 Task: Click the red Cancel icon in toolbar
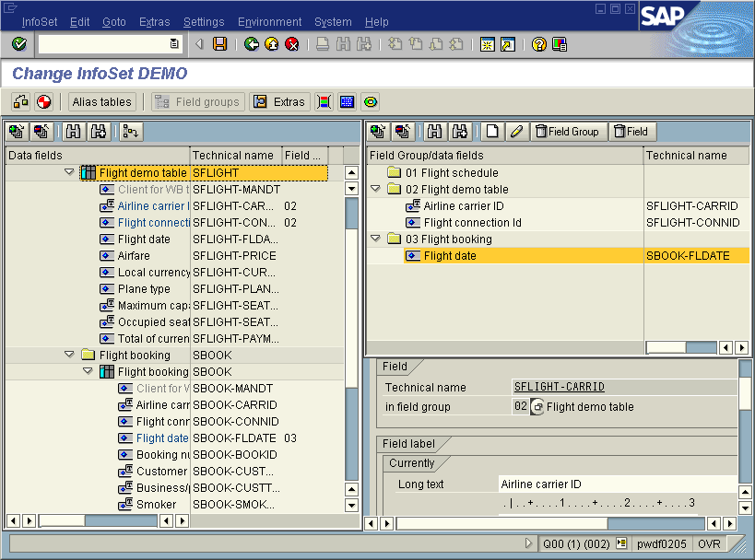click(291, 44)
